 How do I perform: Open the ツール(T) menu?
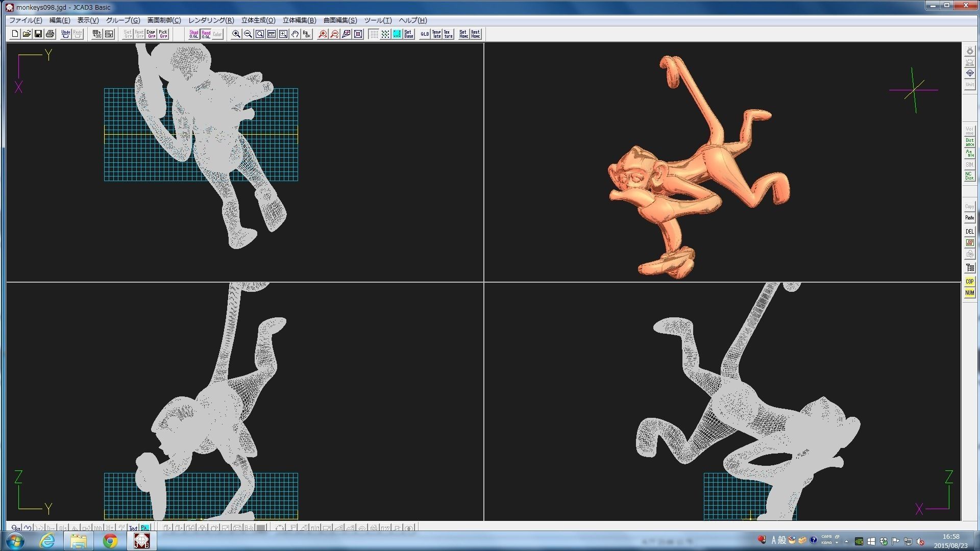point(378,20)
